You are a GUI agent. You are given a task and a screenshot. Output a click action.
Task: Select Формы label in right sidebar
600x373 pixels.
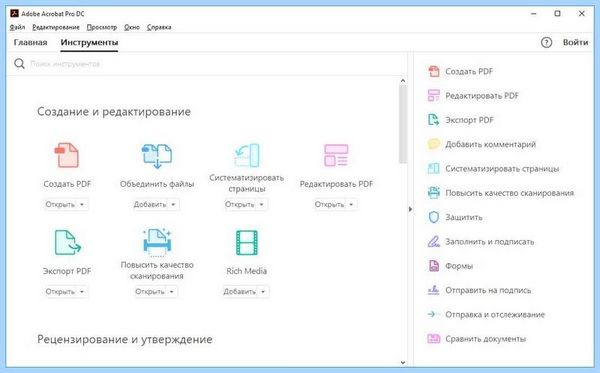[x=459, y=266]
